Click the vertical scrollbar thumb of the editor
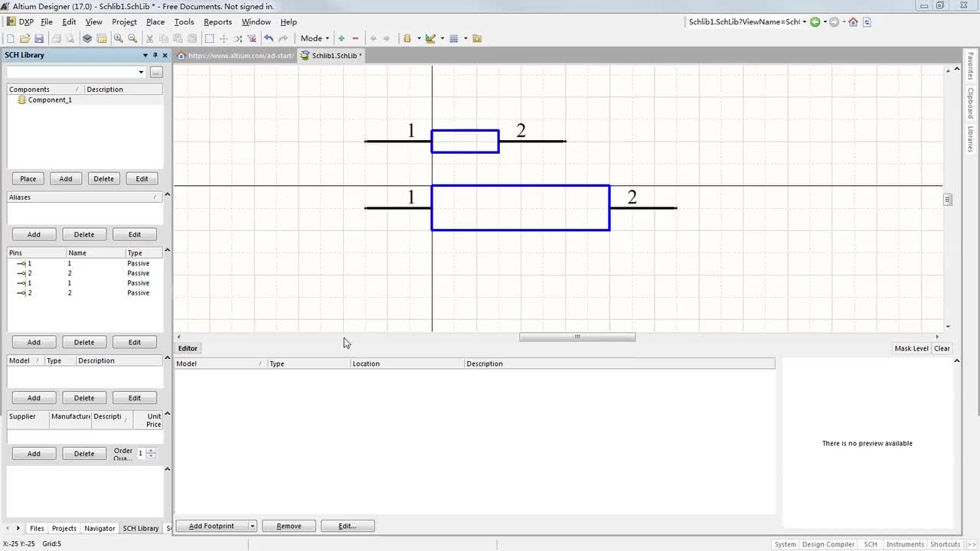The width and height of the screenshot is (980, 551). tap(948, 200)
